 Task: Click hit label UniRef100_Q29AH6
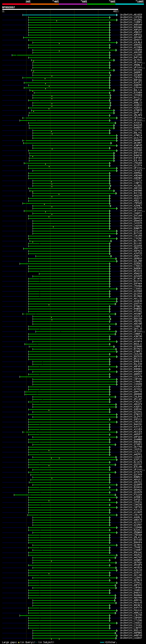pos(131,347)
